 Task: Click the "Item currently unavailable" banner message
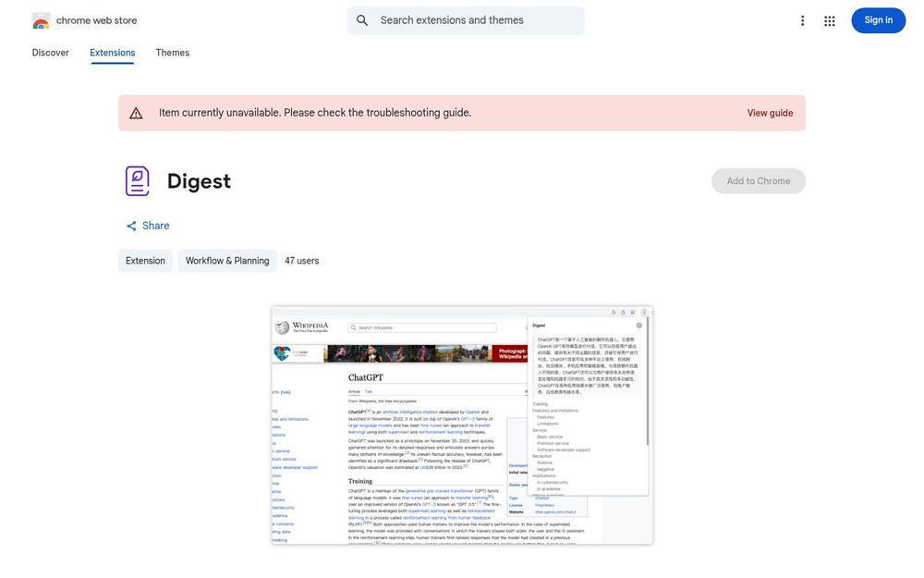pos(315,113)
